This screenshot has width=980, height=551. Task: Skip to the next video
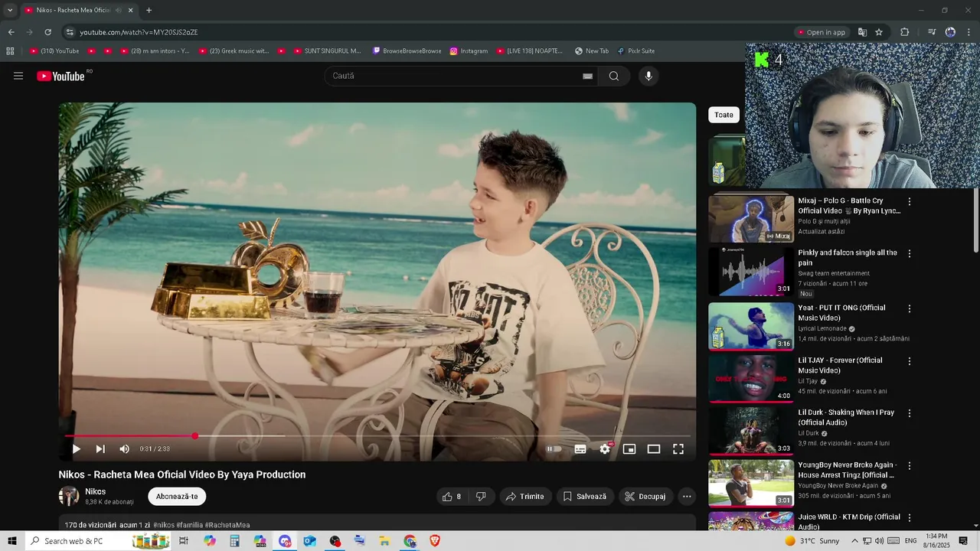(x=100, y=449)
